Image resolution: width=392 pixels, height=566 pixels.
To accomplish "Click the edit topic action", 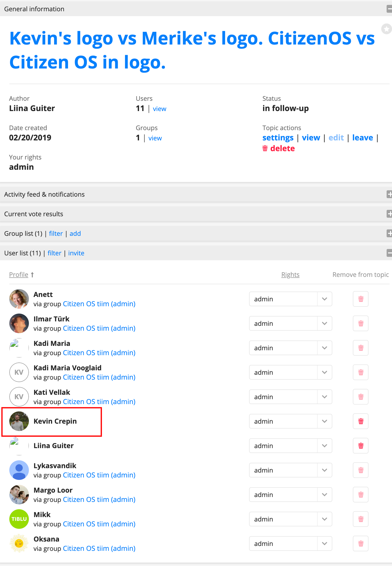I will [336, 138].
